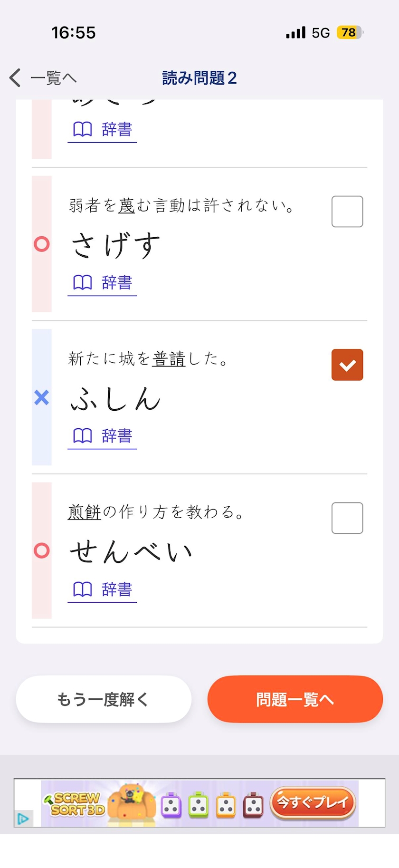Screen dimensions: 399x868
Task: Uncheck the box for 普請 question
Action: pyautogui.click(x=347, y=365)
